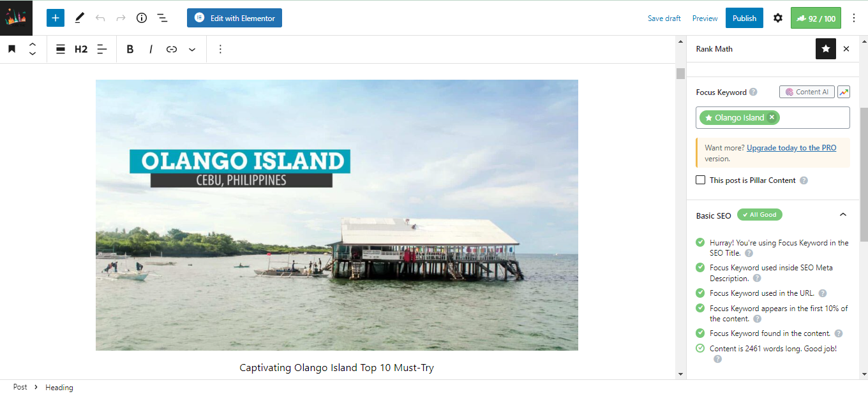This screenshot has height=394, width=868.
Task: Click the Rank Math 92 / 100 score
Action: 816,18
